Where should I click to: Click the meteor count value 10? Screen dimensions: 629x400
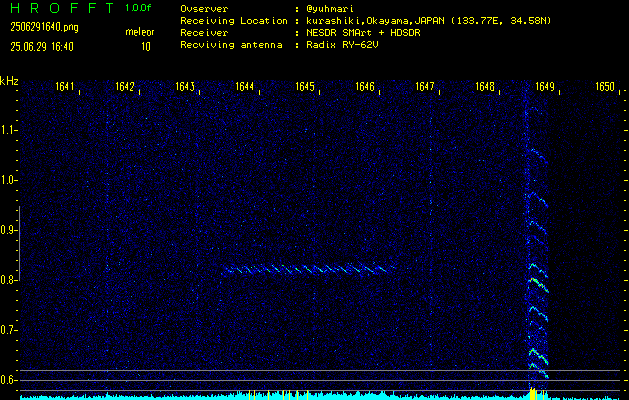tap(146, 47)
